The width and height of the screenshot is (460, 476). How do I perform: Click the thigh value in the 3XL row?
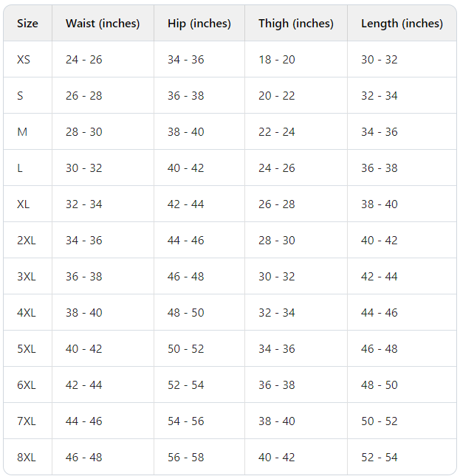[277, 277]
